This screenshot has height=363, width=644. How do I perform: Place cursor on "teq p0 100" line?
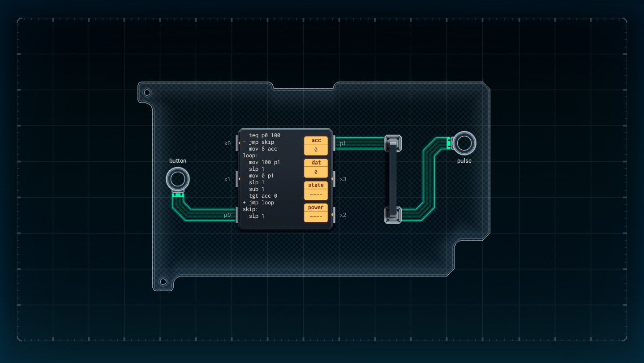pos(265,135)
